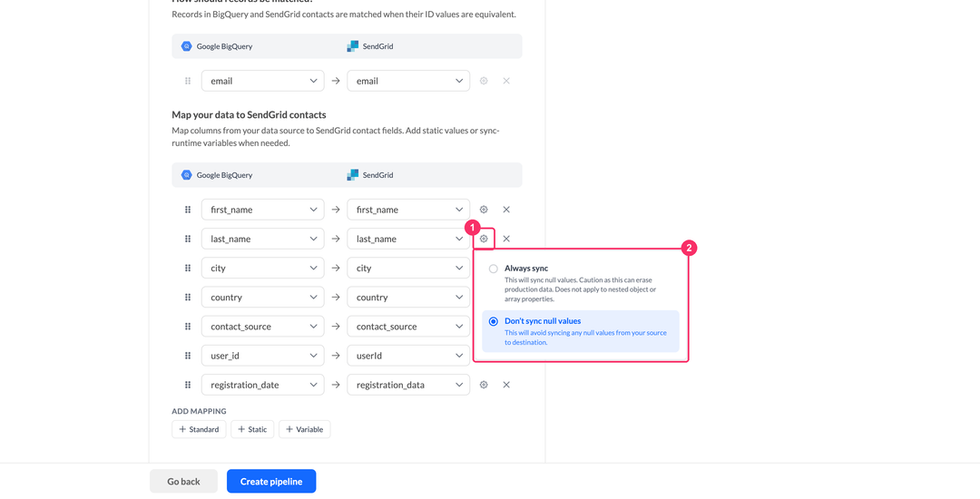Open settings gear for email mapping

483,81
